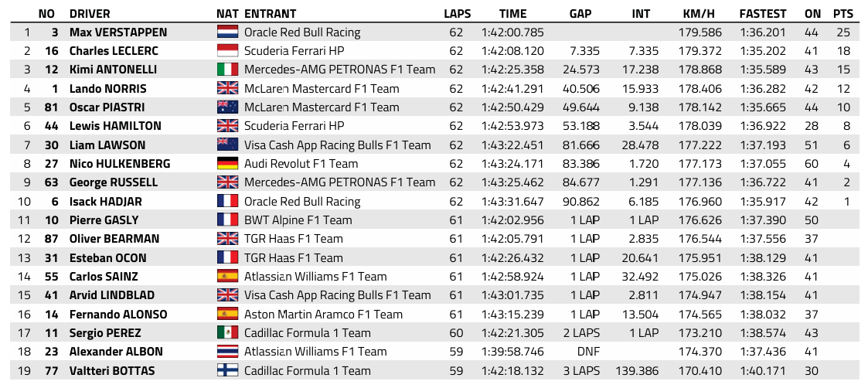
Task: Click the DRIVER column header
Action: [90, 14]
